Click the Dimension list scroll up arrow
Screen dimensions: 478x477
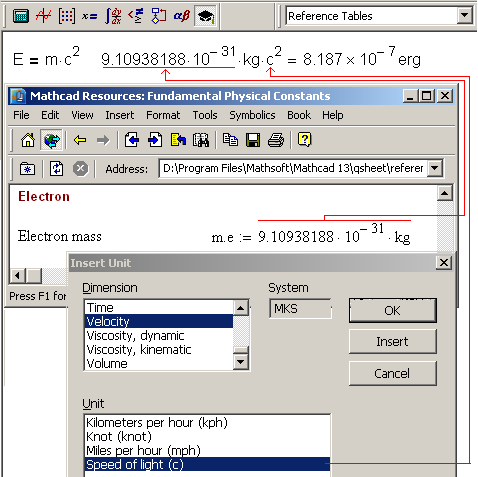pyautogui.click(x=241, y=308)
